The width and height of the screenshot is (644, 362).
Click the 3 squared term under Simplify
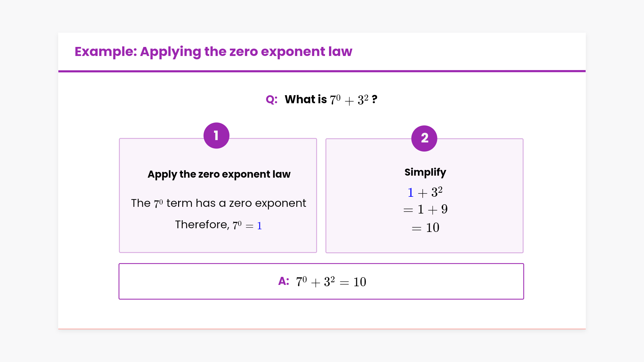coord(437,192)
